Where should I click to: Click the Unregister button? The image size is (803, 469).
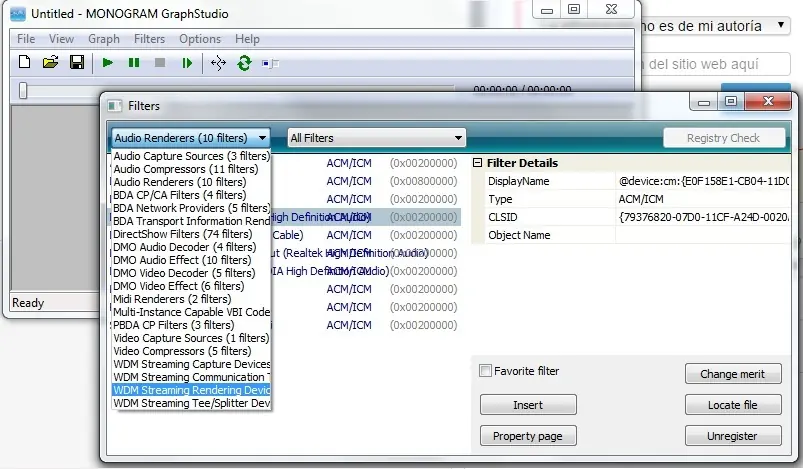click(733, 436)
